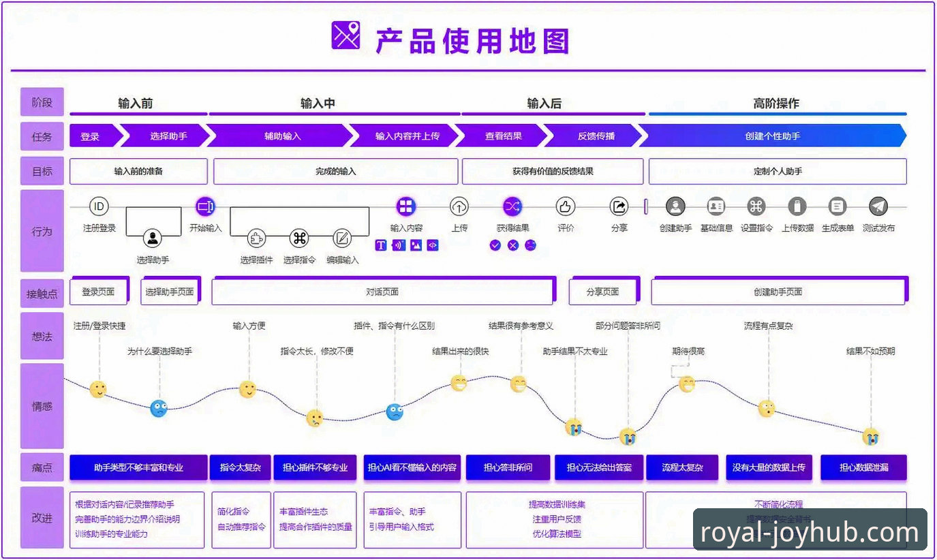Click the 输入内容并上传 task chevron
The image size is (937, 560).
point(407,136)
